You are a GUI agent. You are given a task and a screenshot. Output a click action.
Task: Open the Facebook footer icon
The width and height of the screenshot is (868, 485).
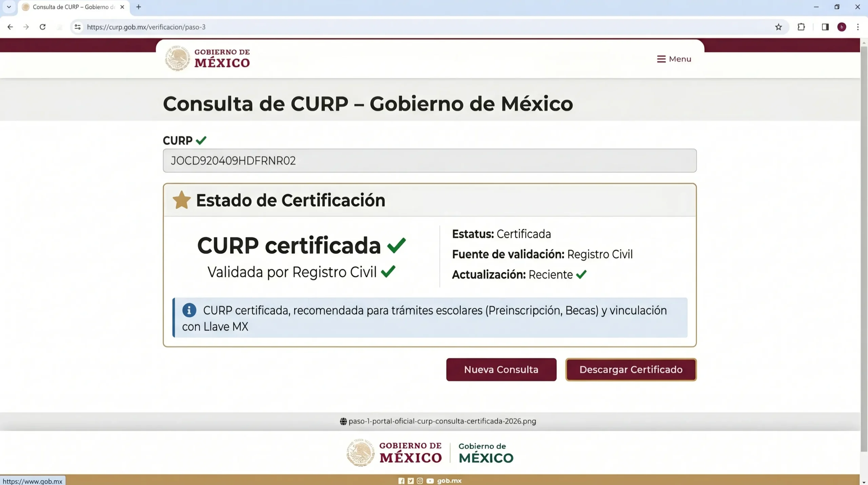point(401,481)
